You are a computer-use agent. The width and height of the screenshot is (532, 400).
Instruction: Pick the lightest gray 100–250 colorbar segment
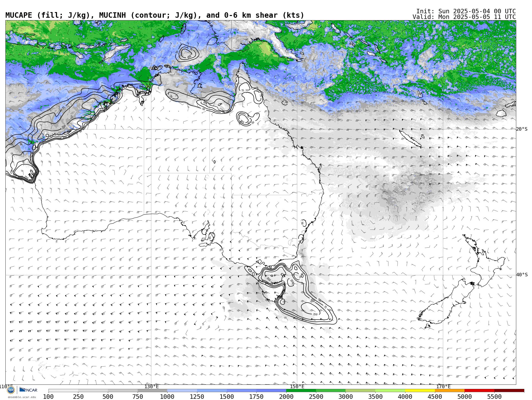[x=63, y=391]
